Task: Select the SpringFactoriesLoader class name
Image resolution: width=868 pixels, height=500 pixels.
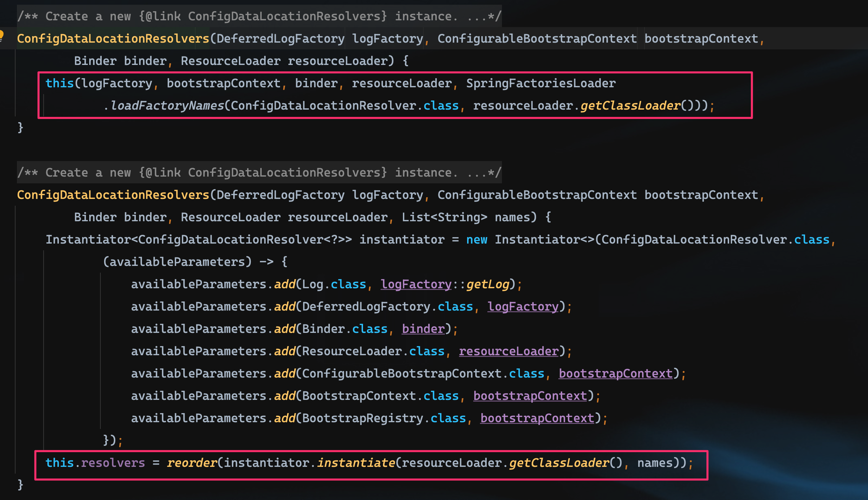Action: click(x=541, y=83)
